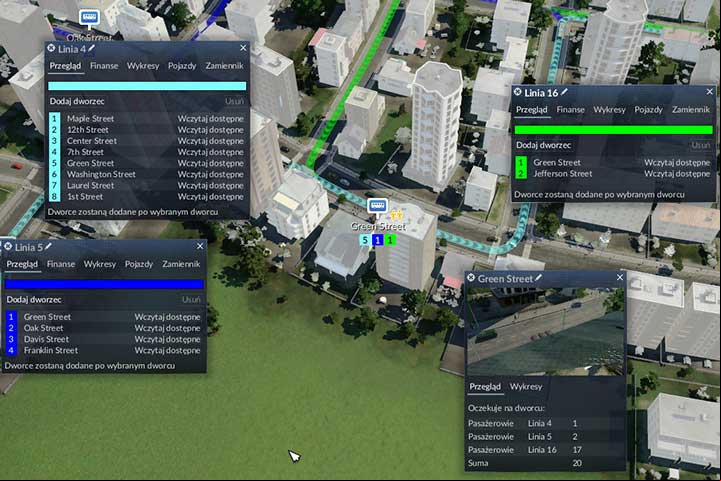Click the yellow passengers icon near Green Street stop

[397, 215]
